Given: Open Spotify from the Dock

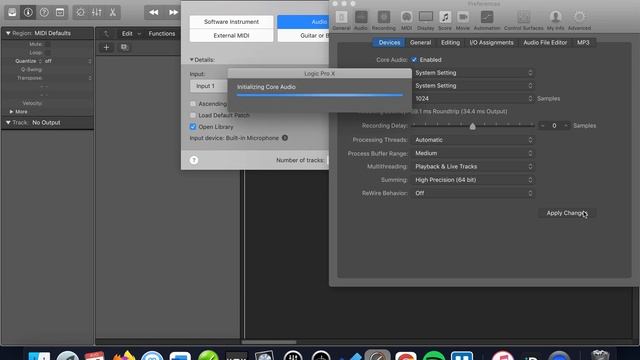Looking at the screenshot, I should [x=434, y=356].
